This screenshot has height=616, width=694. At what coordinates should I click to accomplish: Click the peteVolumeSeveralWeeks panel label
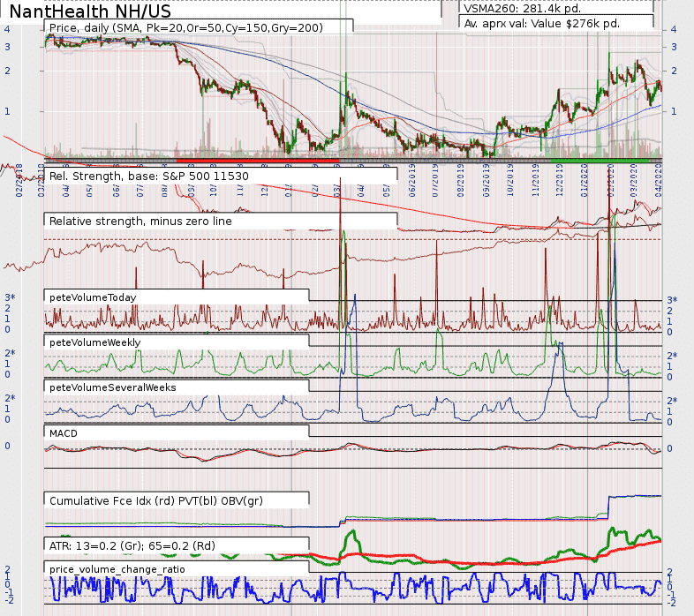112,387
